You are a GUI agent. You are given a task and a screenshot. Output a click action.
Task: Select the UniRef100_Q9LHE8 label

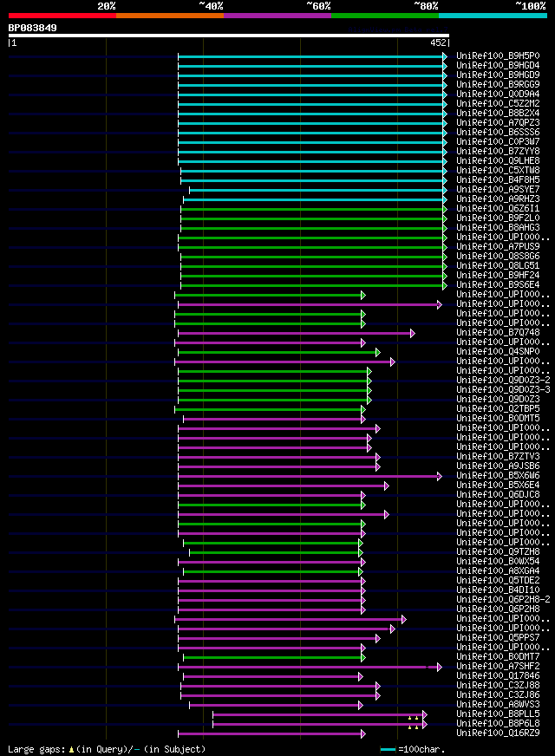[x=498, y=161]
